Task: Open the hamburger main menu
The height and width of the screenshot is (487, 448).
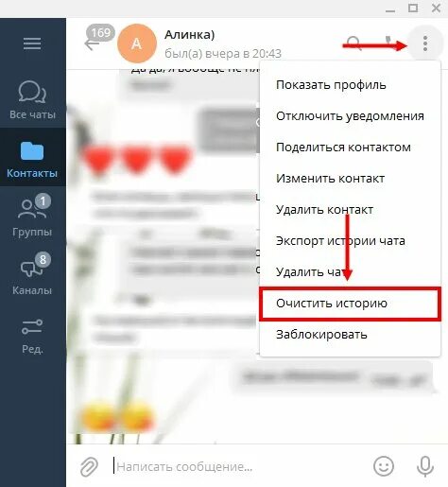Action: pyautogui.click(x=32, y=43)
